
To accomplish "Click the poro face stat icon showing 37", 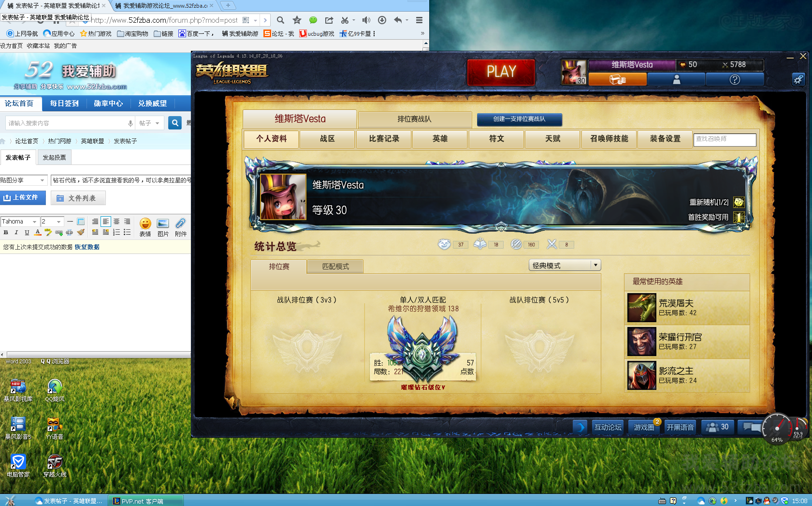I will coord(444,244).
